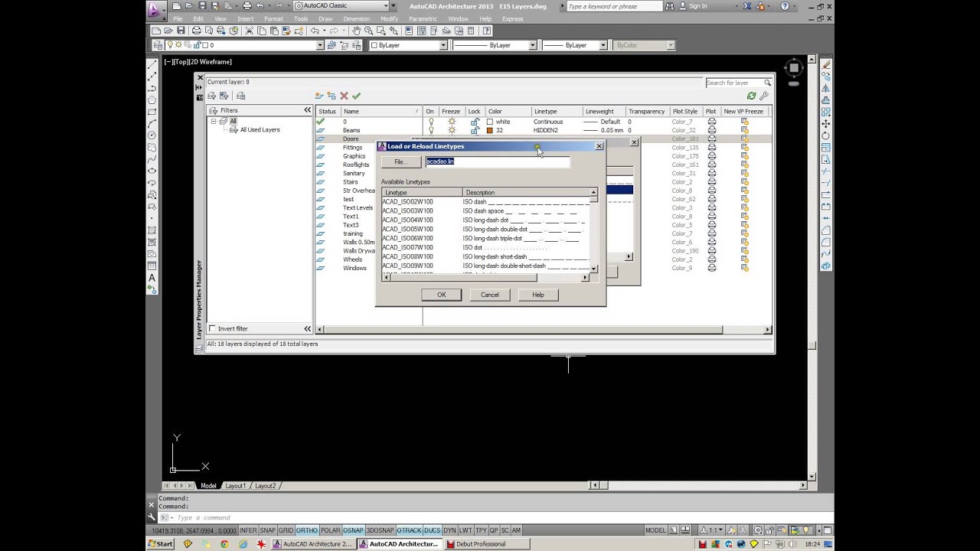Click the Cut scissors icon

coord(249,31)
